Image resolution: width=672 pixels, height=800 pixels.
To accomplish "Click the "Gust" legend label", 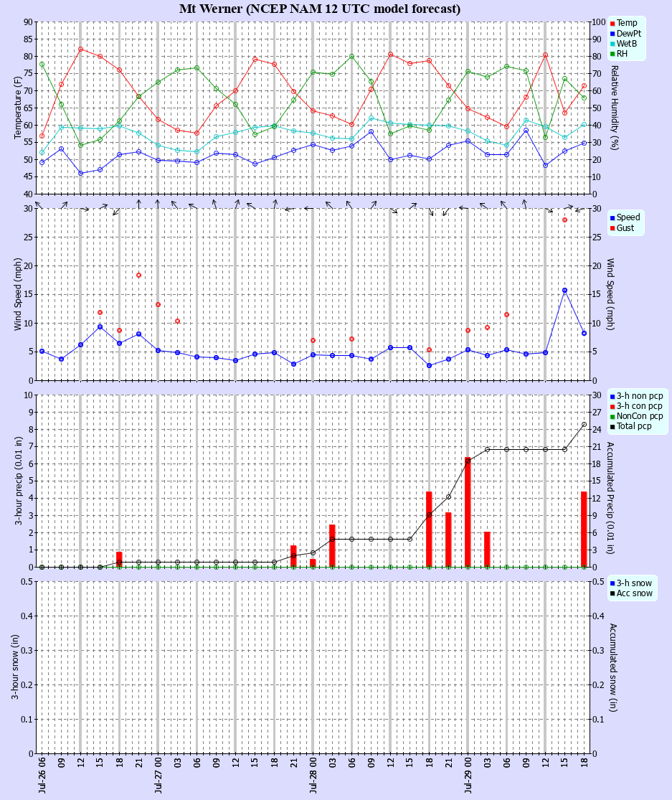I will pos(625,228).
